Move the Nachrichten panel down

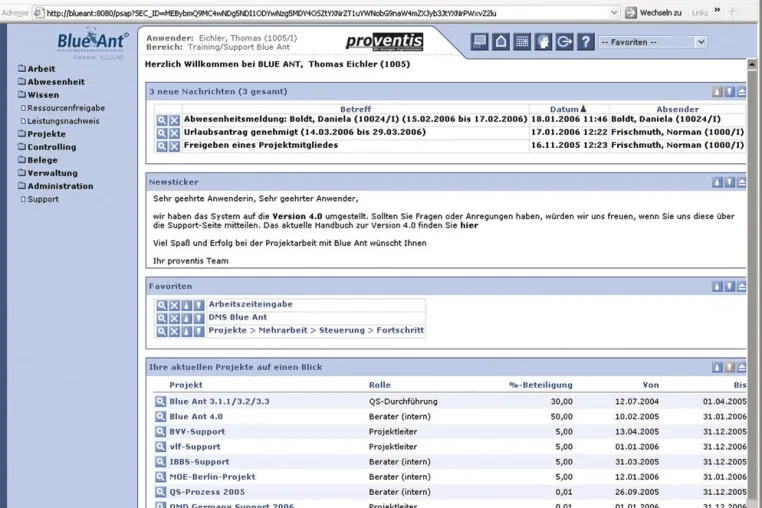(x=729, y=91)
